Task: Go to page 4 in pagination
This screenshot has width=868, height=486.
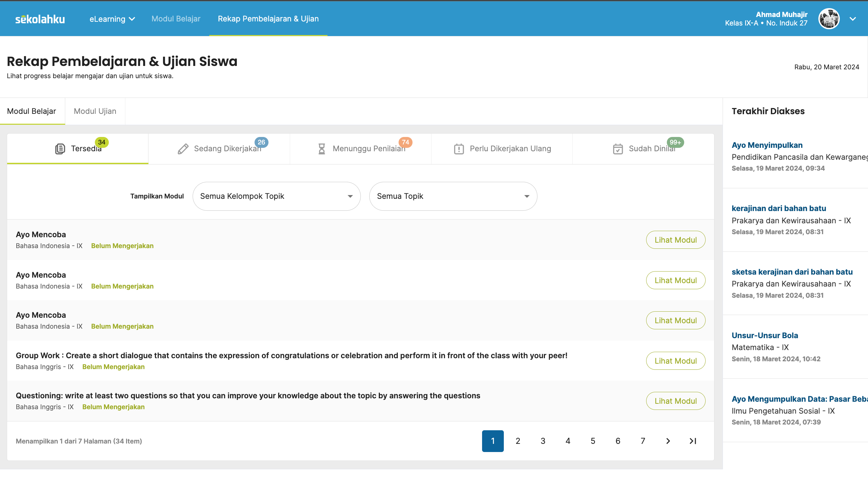Action: pyautogui.click(x=568, y=441)
